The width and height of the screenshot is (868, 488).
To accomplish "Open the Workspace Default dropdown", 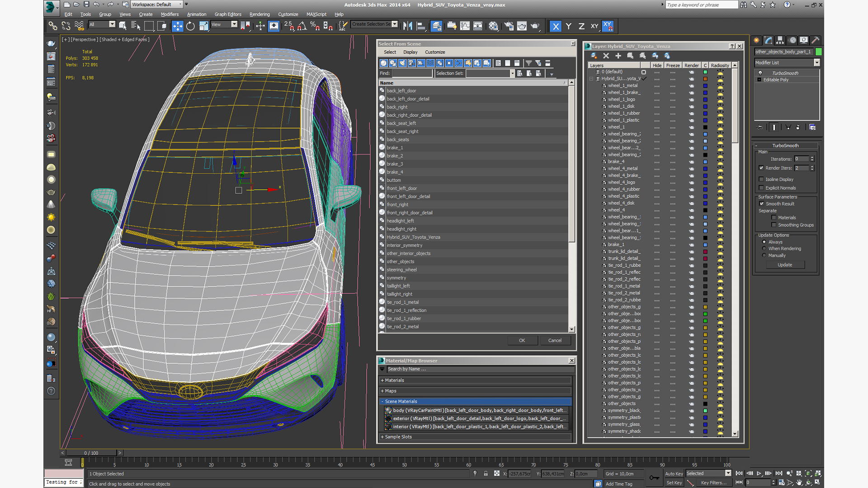I will click(157, 5).
